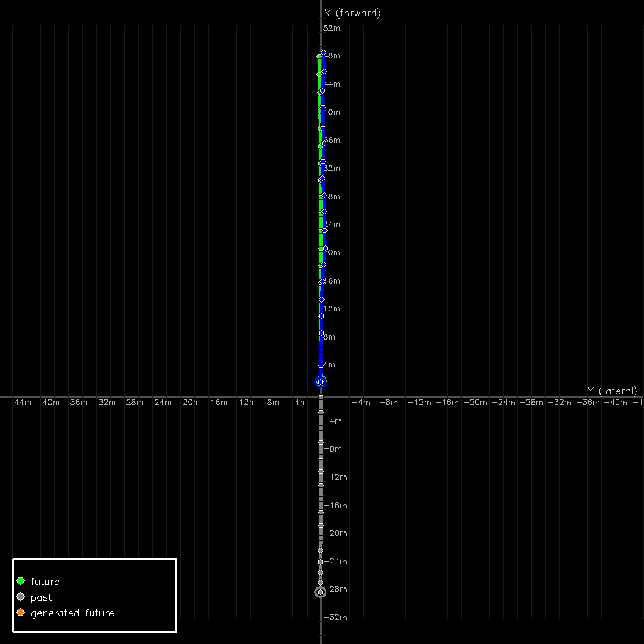Image resolution: width=644 pixels, height=644 pixels.
Task: Click the "X (forward)" axis title
Action: pyautogui.click(x=353, y=13)
